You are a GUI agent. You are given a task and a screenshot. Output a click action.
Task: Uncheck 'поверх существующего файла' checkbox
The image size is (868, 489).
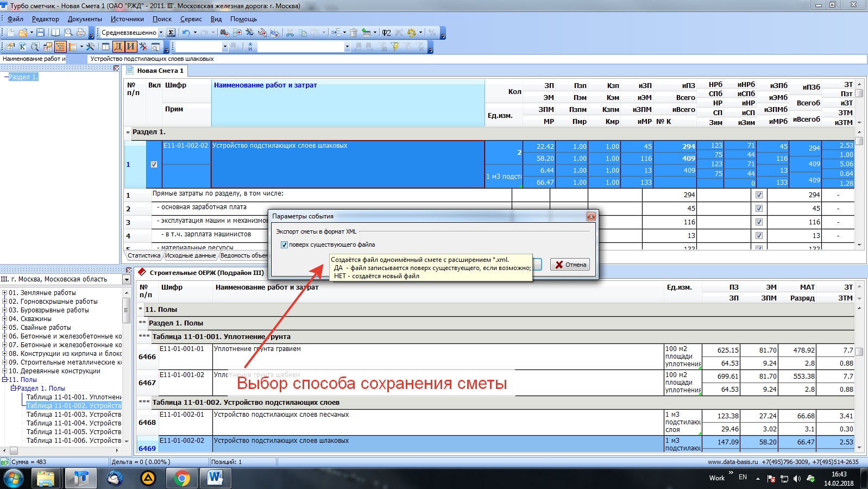[x=284, y=245]
